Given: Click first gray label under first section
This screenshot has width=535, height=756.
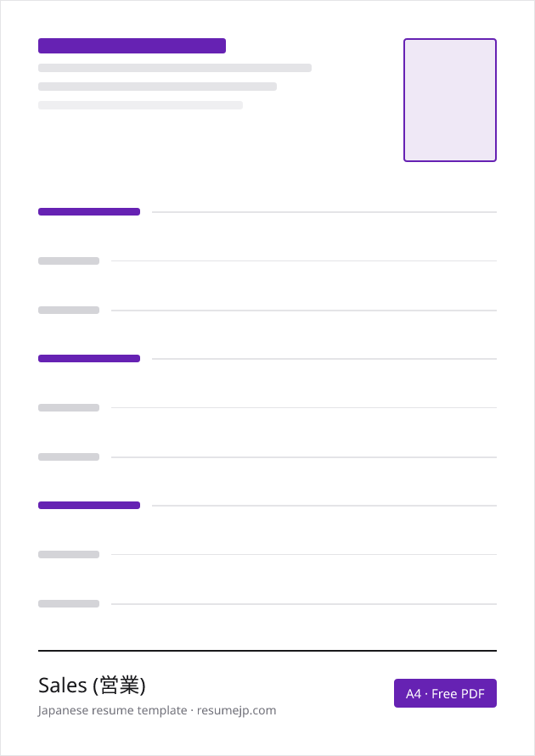Looking at the screenshot, I should tap(69, 260).
